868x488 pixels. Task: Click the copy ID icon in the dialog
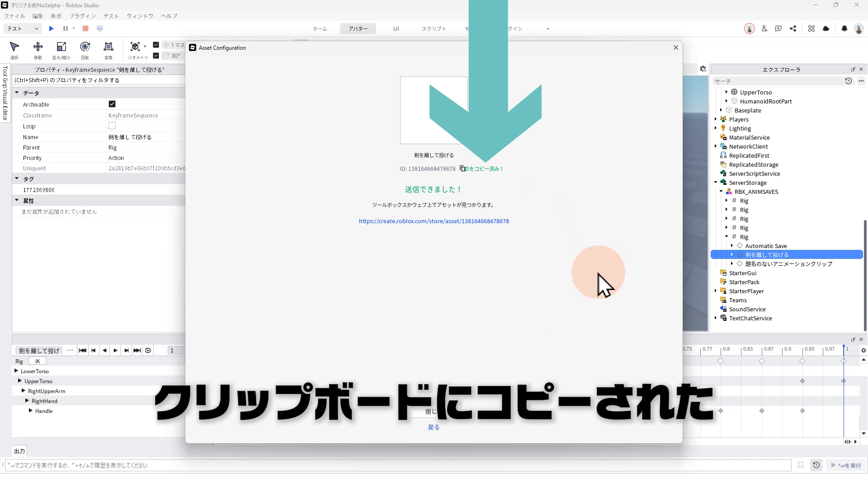[462, 169]
